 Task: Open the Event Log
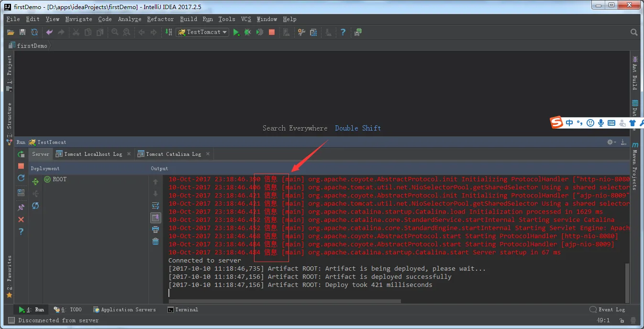[x=608, y=309]
